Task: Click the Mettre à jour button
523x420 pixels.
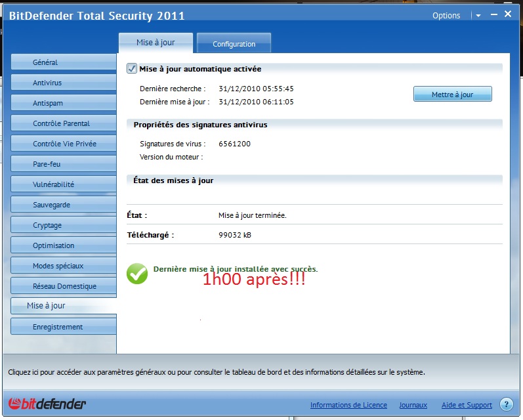Action: (452, 94)
